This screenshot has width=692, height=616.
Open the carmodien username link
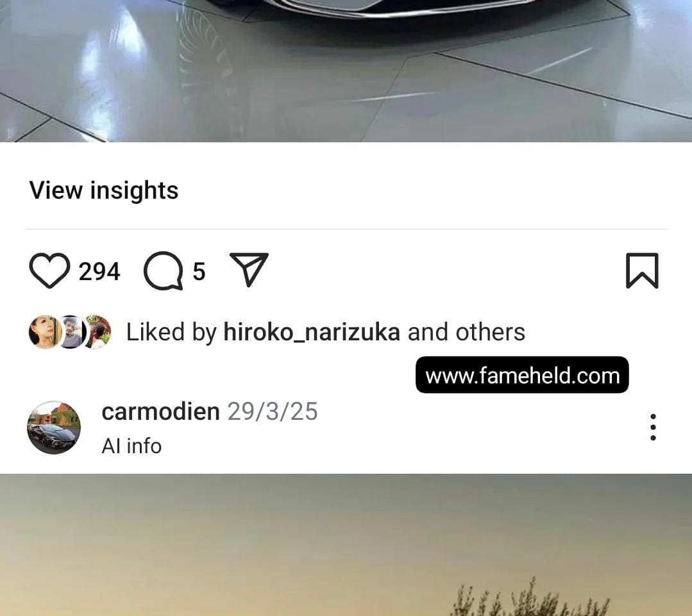pos(160,412)
